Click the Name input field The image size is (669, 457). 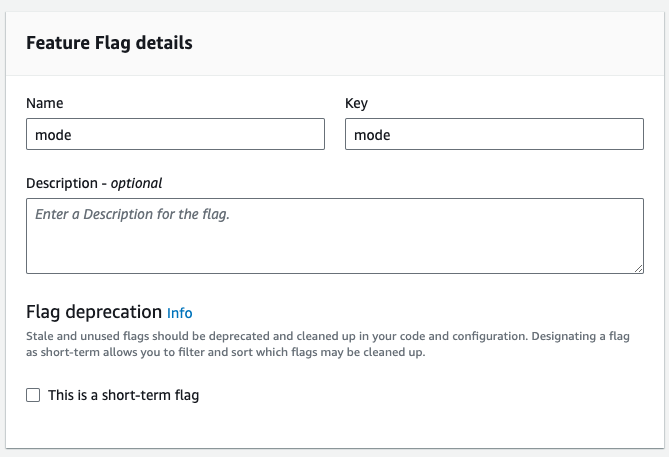click(175, 134)
